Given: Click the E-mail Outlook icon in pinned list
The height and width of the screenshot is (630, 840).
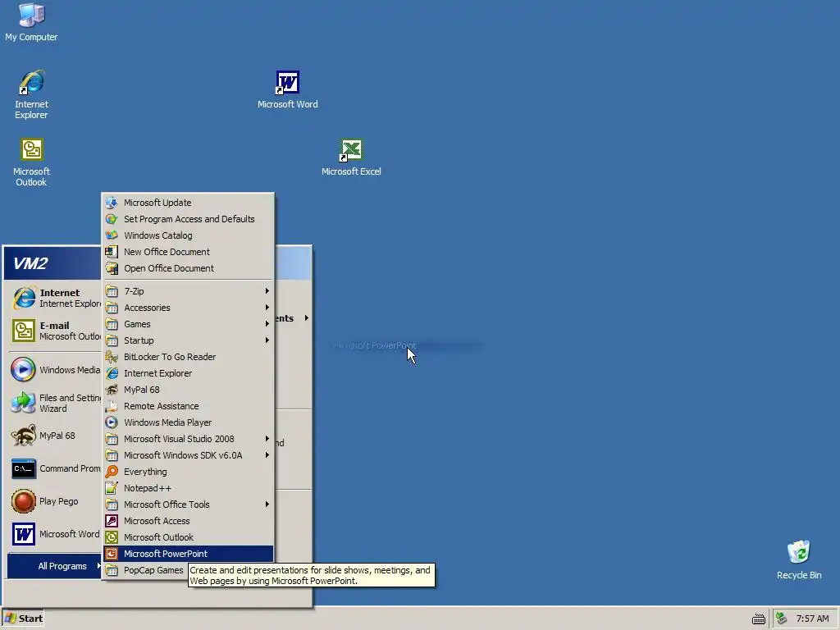Looking at the screenshot, I should [24, 331].
